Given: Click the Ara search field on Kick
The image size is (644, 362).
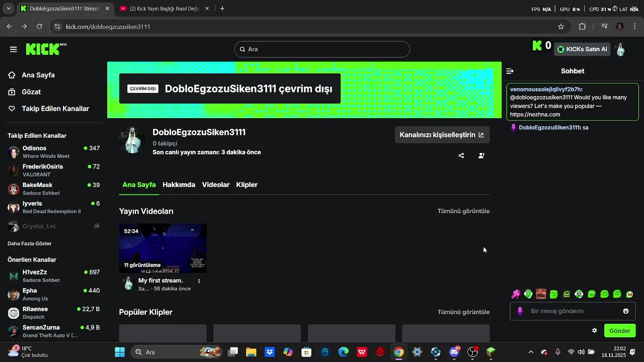Looking at the screenshot, I should [x=322, y=49].
